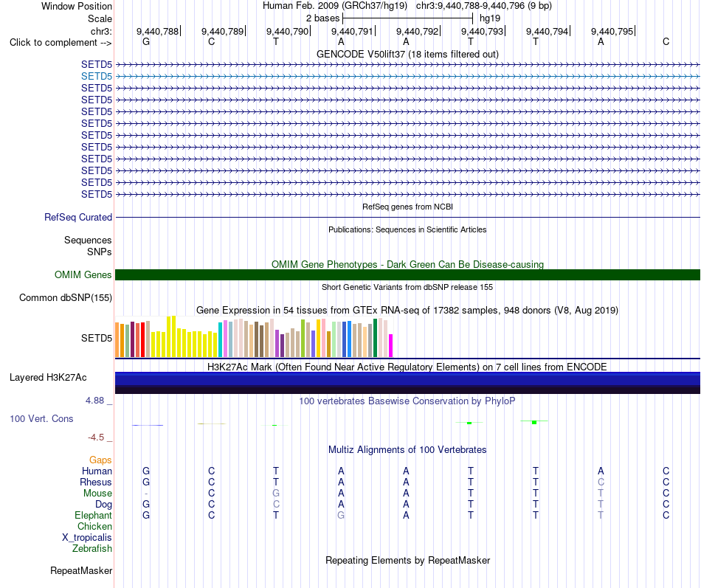Click the dark green OMIM Genes bar
Viewport: 701px width, 588px height.
407,274
